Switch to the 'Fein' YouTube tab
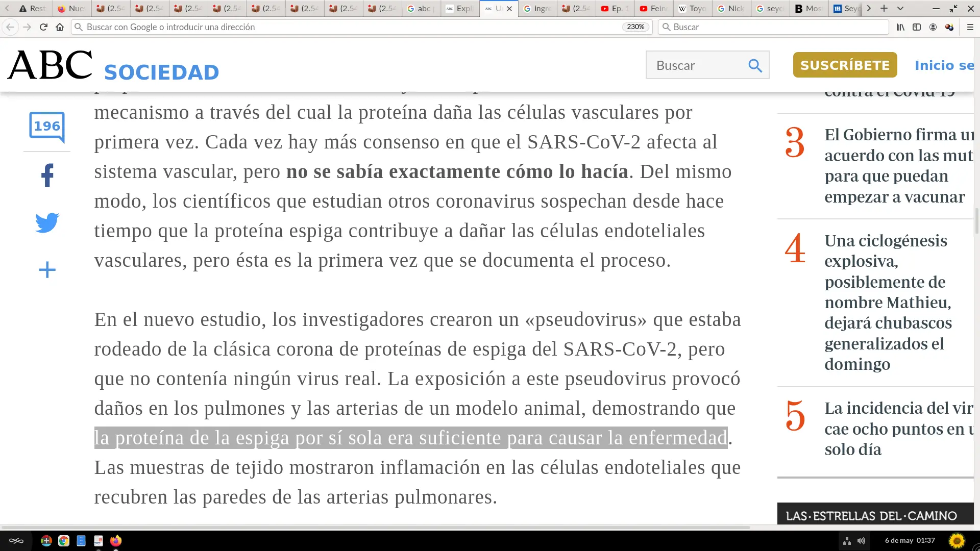This screenshot has width=980, height=551. pos(653,8)
